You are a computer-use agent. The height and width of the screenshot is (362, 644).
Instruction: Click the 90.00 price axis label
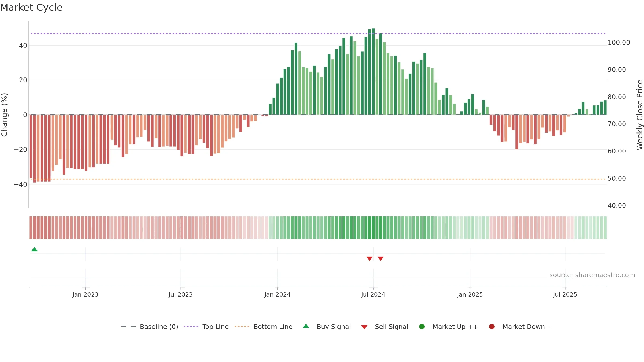tap(617, 70)
